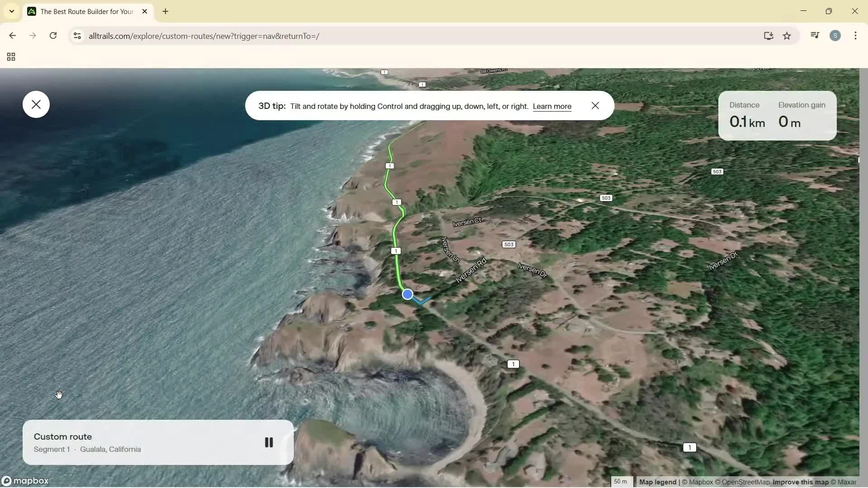Image resolution: width=868 pixels, height=488 pixels.
Task: Dismiss the 3D tip banner
Action: point(595,106)
